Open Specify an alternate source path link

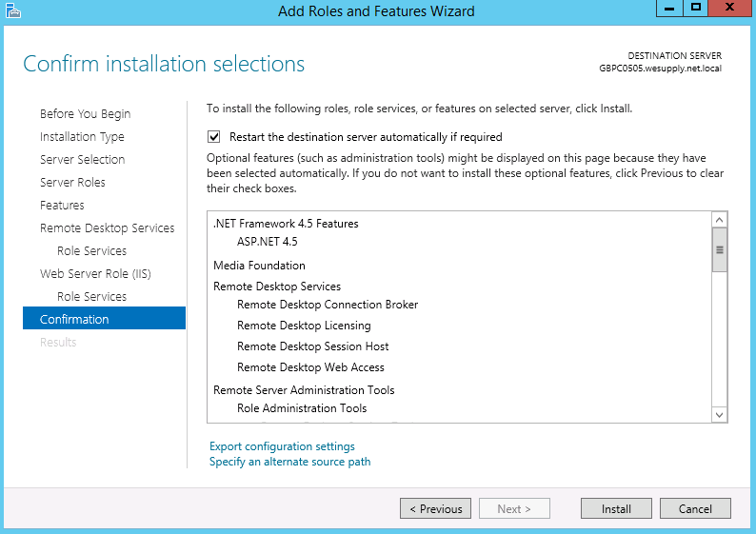tap(289, 462)
